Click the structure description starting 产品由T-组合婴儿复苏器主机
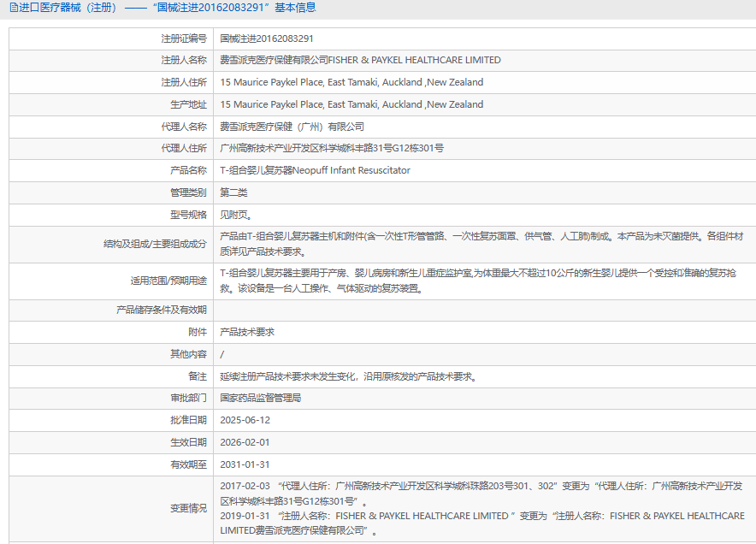The image size is (756, 544). pyautogui.click(x=481, y=244)
